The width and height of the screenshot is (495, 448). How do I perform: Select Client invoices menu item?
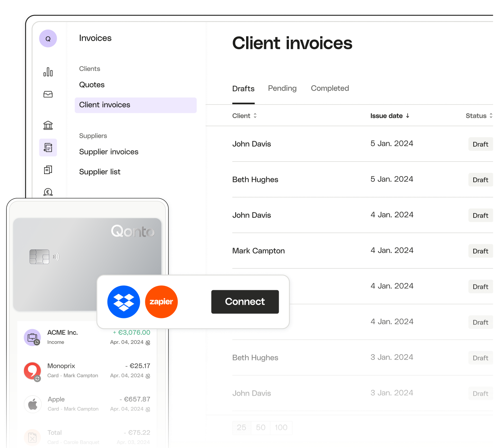[135, 105]
